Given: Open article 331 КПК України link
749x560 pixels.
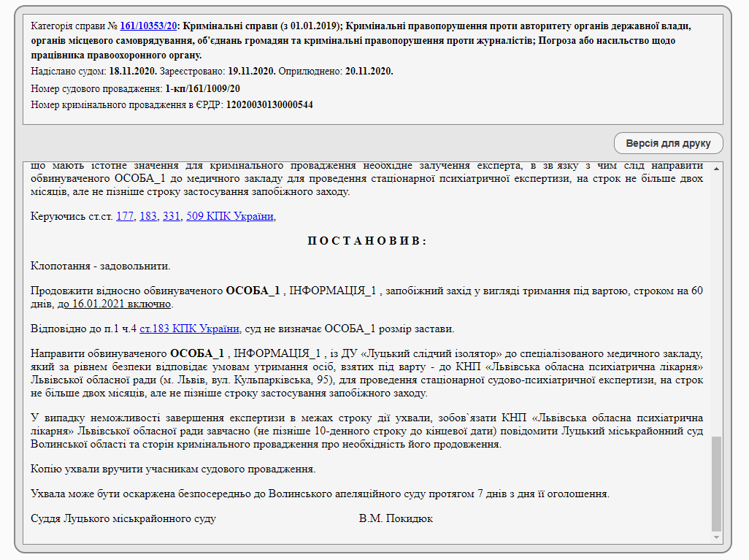Looking at the screenshot, I should (x=171, y=216).
